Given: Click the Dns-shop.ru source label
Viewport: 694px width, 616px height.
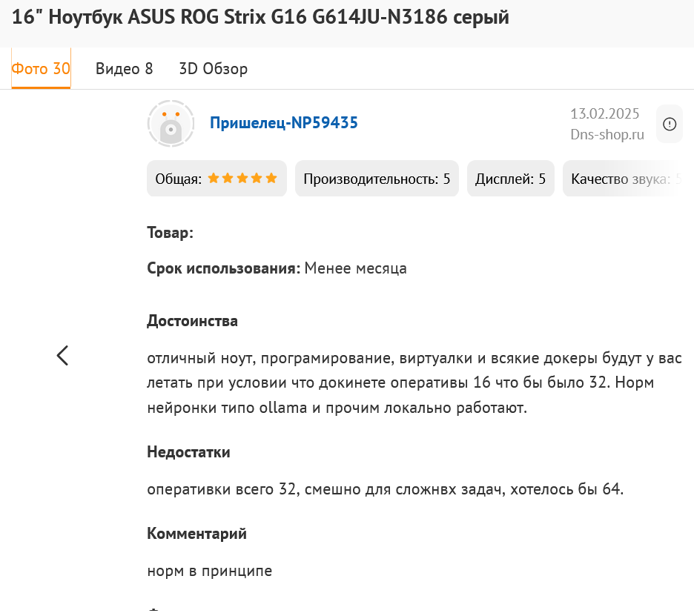Looking at the screenshot, I should [607, 134].
